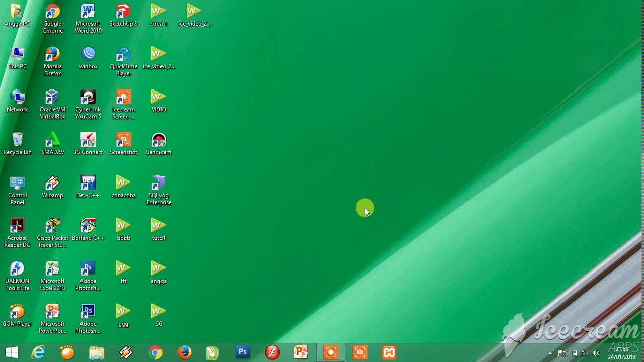Open the volume speaker icon
Viewport: 644px width, 362px height.
click(x=596, y=353)
